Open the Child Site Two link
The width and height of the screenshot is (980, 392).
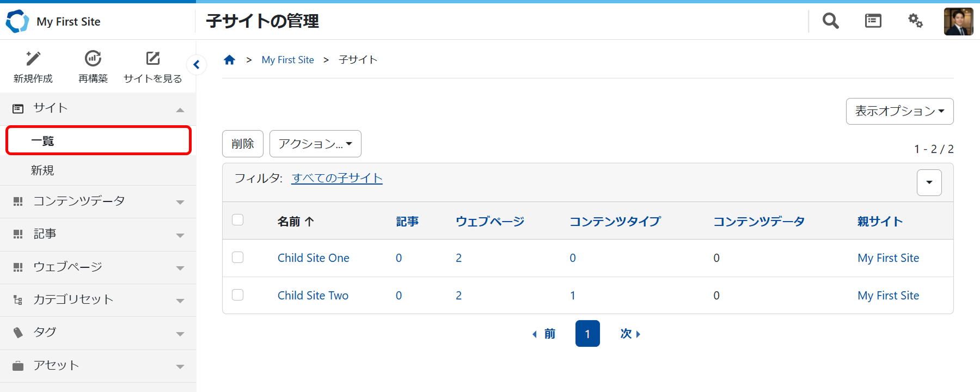point(313,296)
